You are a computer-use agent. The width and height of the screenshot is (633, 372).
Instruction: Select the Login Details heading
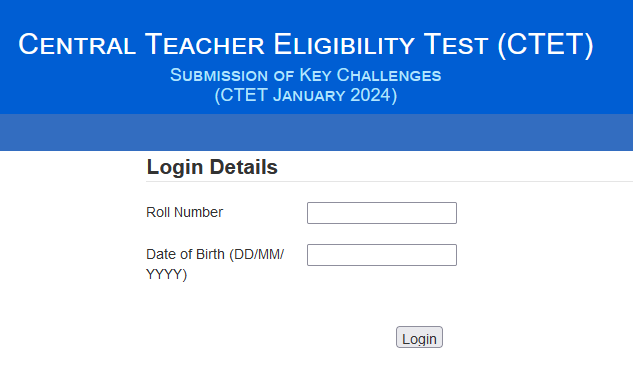212,167
